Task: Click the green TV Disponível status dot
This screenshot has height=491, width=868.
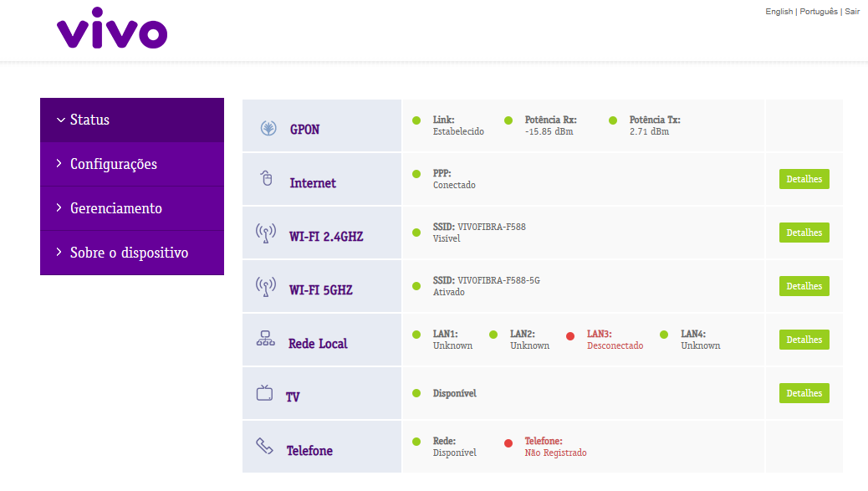Action: [416, 393]
